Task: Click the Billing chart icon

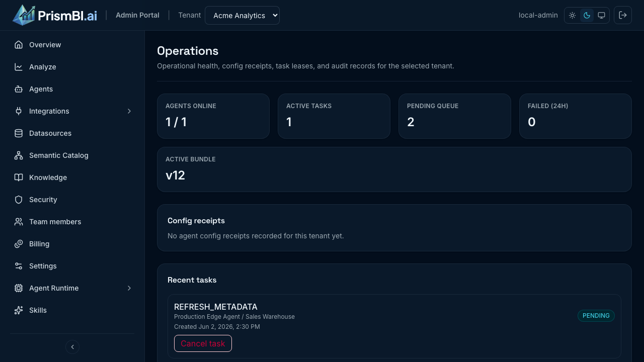Action: (19, 244)
